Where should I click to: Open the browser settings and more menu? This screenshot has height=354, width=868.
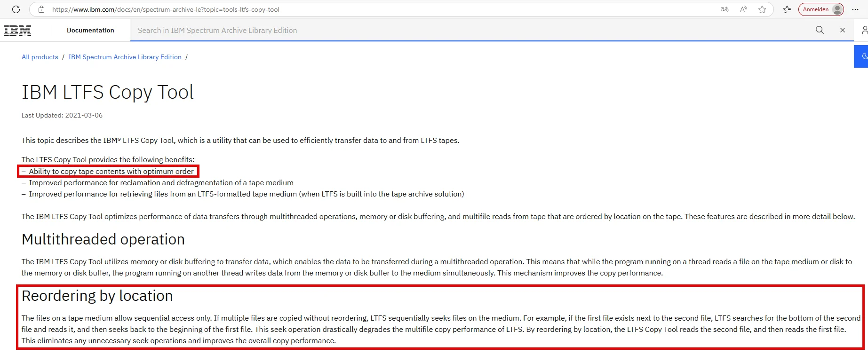pyautogui.click(x=855, y=9)
